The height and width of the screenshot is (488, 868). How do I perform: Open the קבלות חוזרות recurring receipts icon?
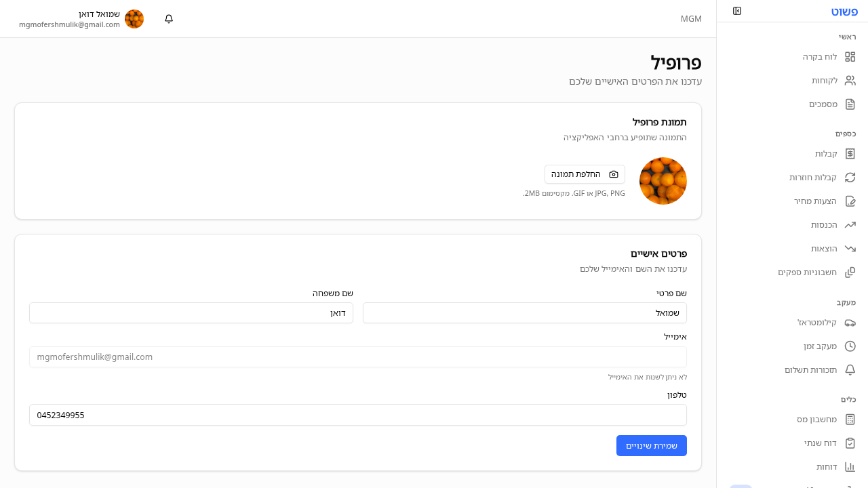(850, 177)
